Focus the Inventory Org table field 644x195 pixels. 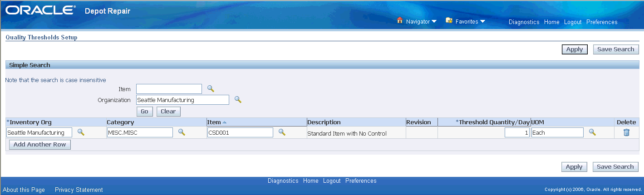(39, 132)
